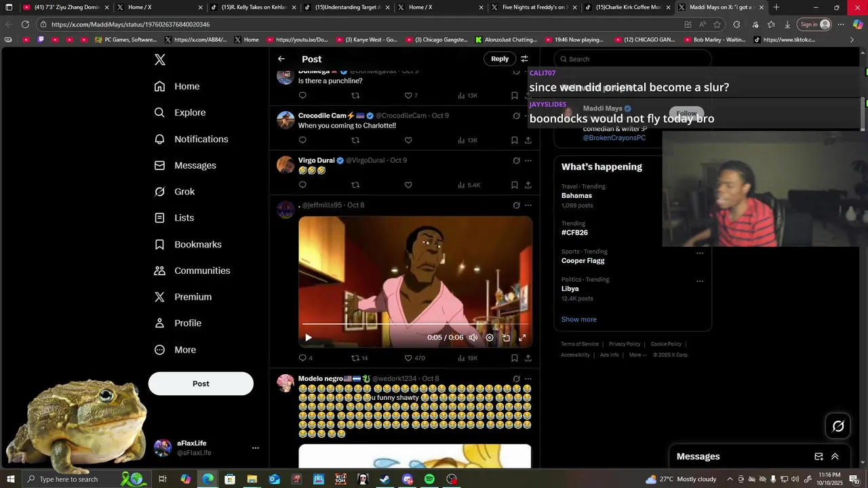Open Messages in X sidebar
This screenshot has width=868, height=488.
click(185, 165)
